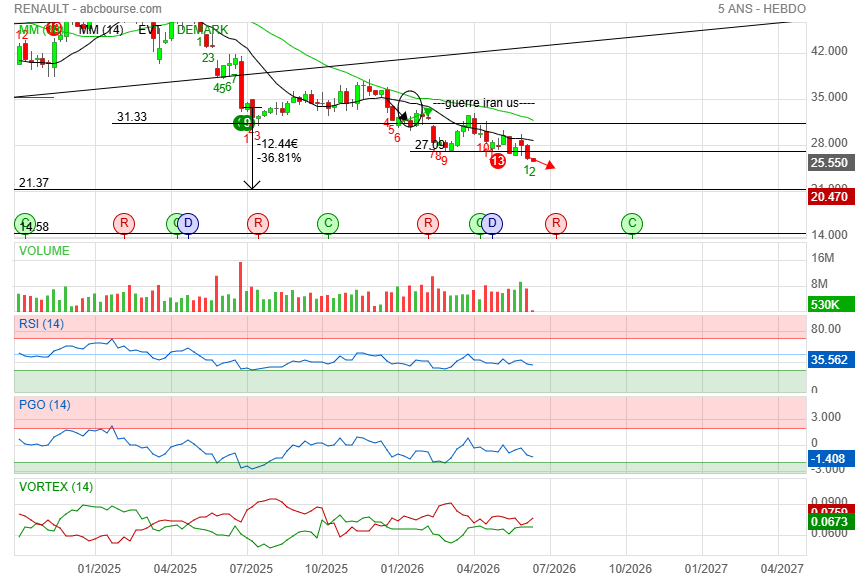Click the green C marker at 10/2026
Screen dimensions: 855x579
click(x=632, y=223)
